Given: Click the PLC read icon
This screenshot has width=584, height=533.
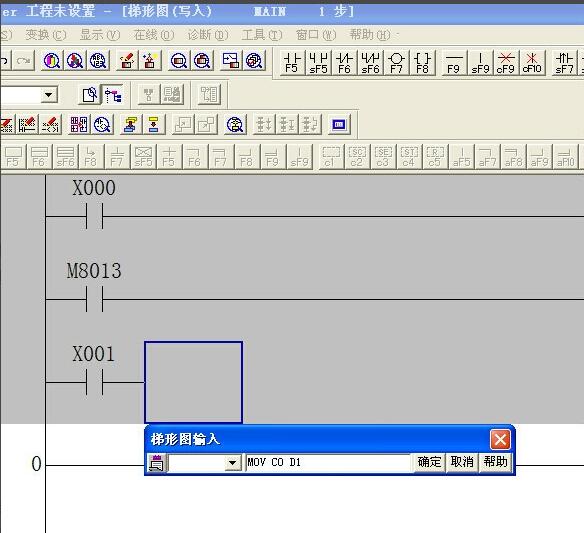Looking at the screenshot, I should click(150, 60).
